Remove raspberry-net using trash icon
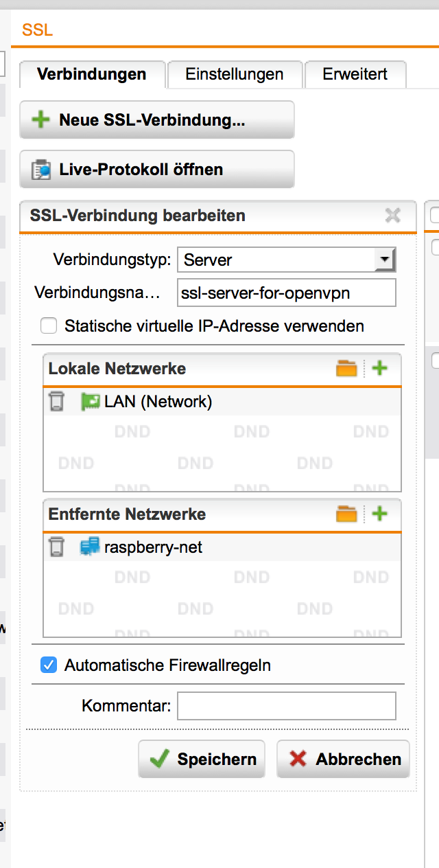 56,547
